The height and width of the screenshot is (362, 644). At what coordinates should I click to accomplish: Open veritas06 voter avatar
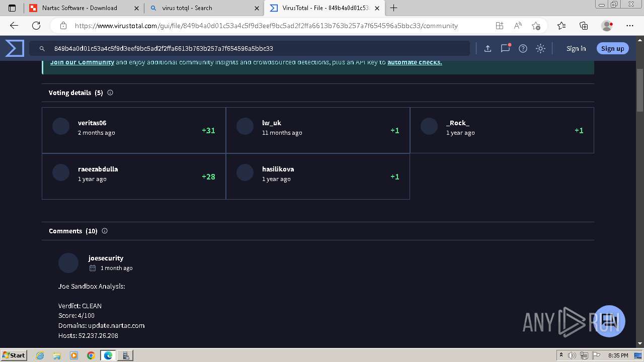[x=61, y=126]
